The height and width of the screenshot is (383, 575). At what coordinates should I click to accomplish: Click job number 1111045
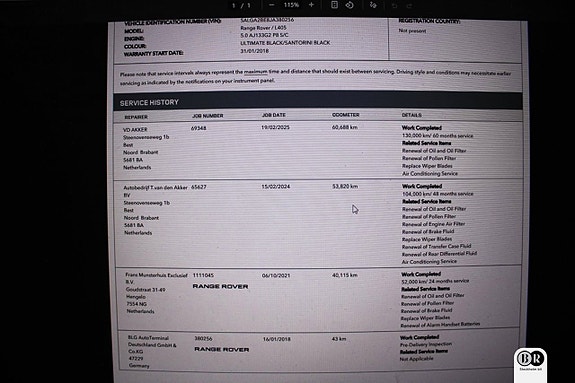click(203, 275)
